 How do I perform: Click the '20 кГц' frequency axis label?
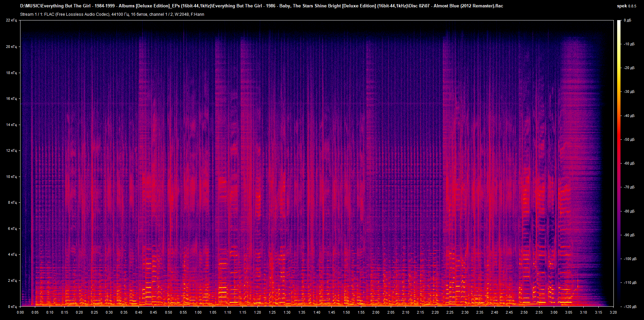[x=11, y=47]
